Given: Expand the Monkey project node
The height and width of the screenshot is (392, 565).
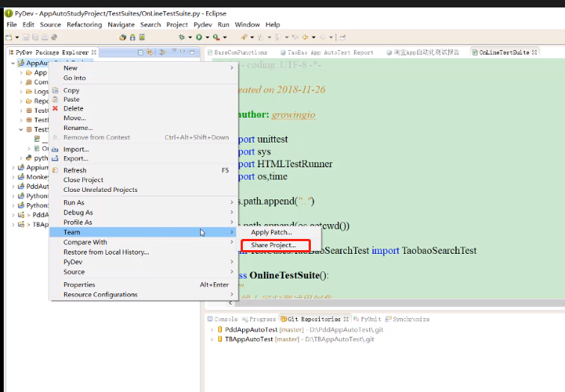Looking at the screenshot, I should (x=13, y=177).
